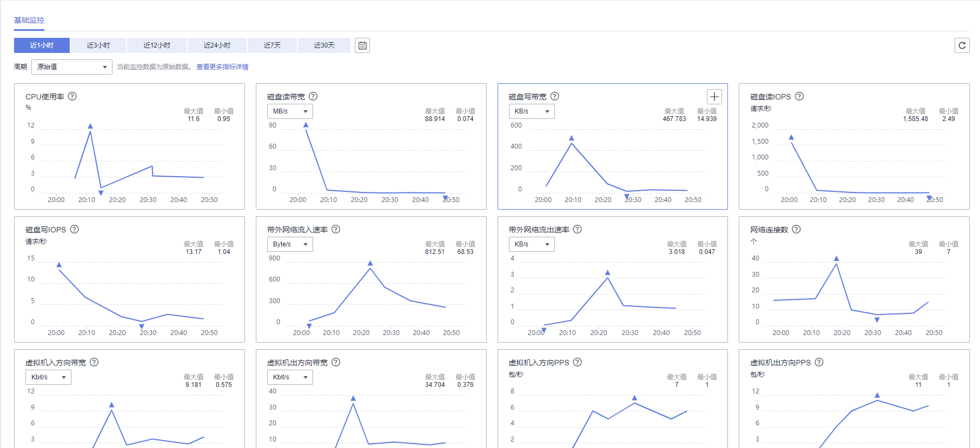Show help tooltip for CPU使用率

72,96
